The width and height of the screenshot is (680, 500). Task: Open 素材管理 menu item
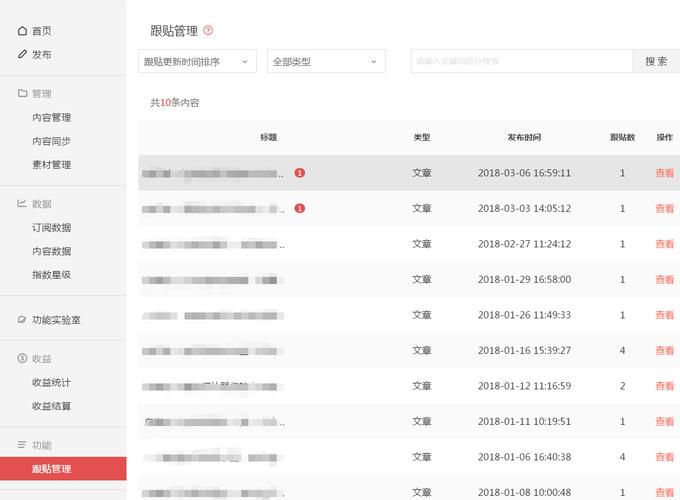pyautogui.click(x=52, y=165)
